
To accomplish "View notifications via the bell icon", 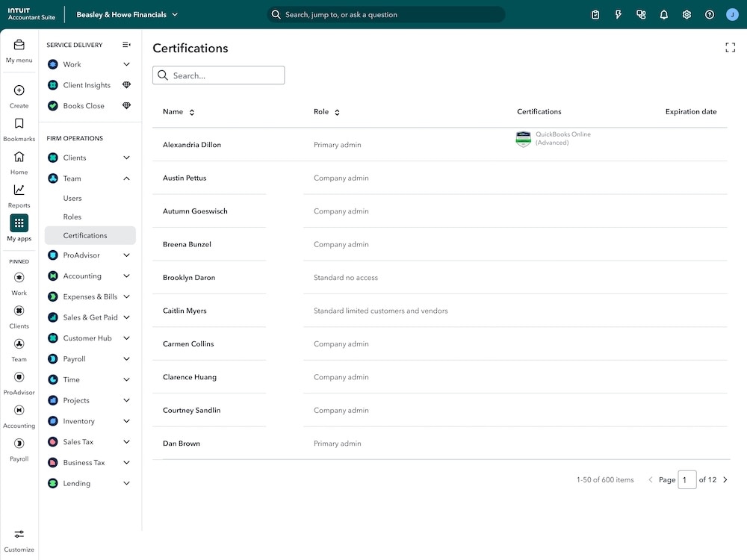I will [664, 14].
